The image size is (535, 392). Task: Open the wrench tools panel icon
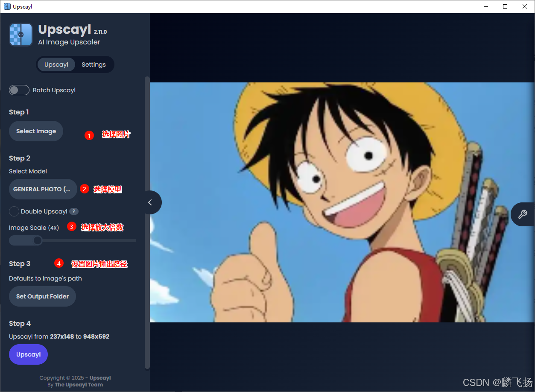523,214
